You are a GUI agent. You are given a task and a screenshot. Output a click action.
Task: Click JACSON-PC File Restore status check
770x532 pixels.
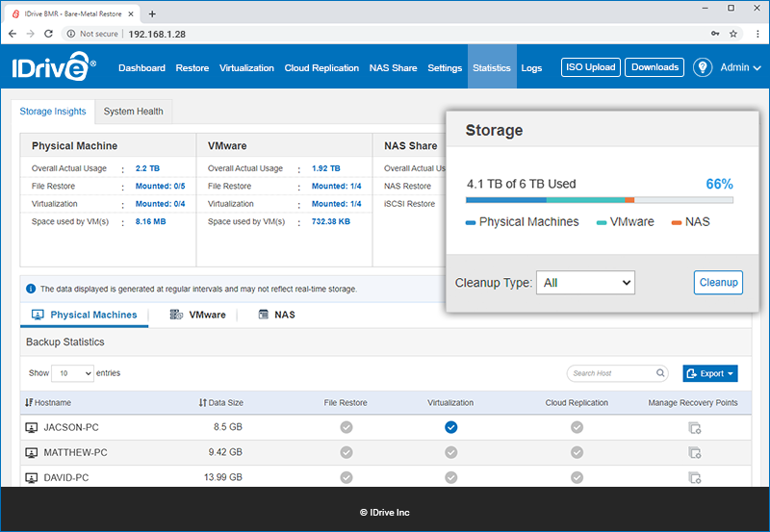(x=346, y=427)
